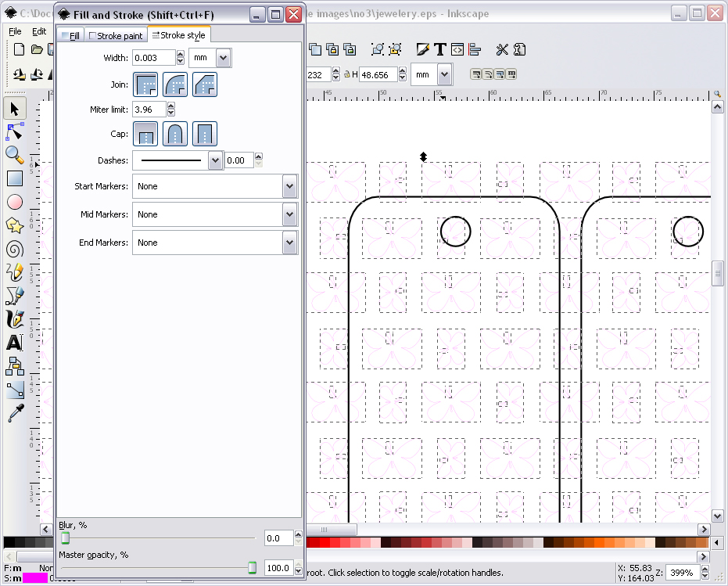Click the stroke Width value field
728x586 pixels.
click(x=154, y=58)
